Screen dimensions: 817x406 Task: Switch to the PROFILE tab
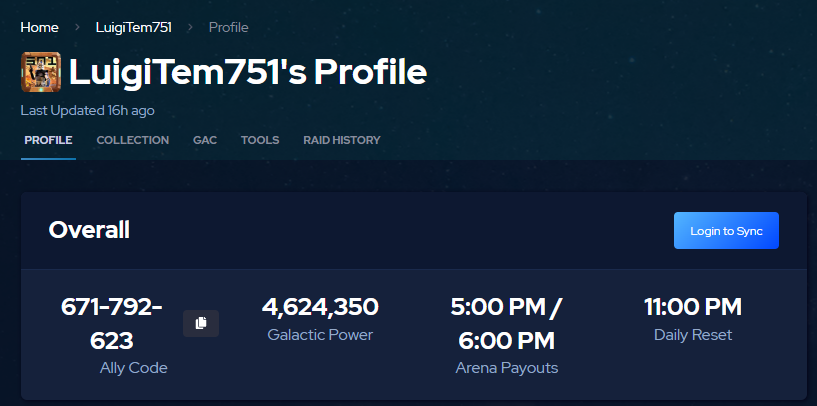click(x=48, y=140)
